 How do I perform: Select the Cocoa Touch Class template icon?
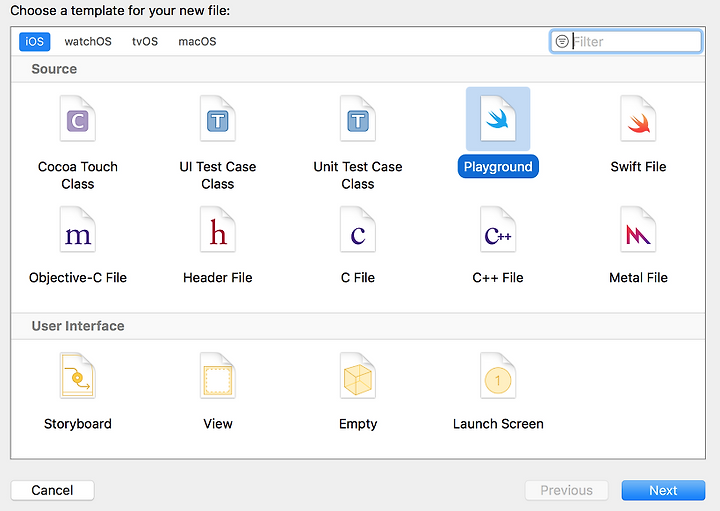click(78, 118)
